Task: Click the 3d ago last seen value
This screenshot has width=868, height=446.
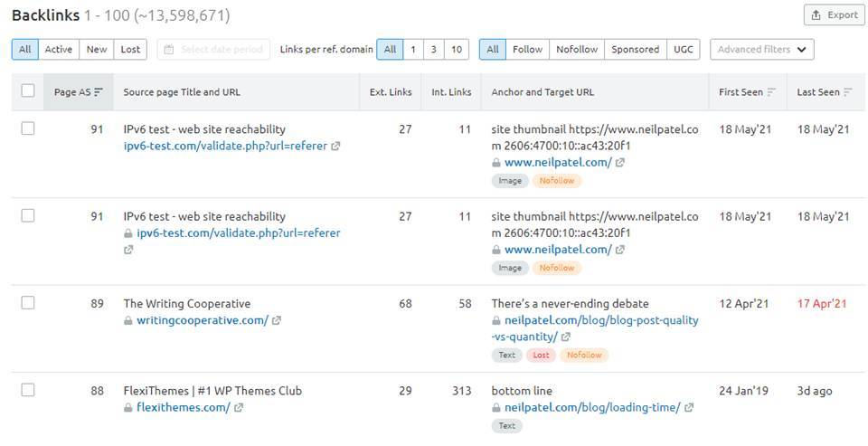Action: (815, 391)
